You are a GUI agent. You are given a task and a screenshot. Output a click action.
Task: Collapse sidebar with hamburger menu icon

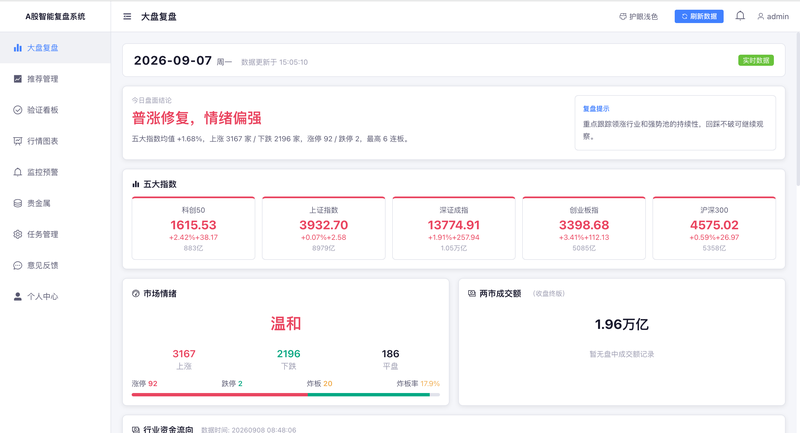127,17
